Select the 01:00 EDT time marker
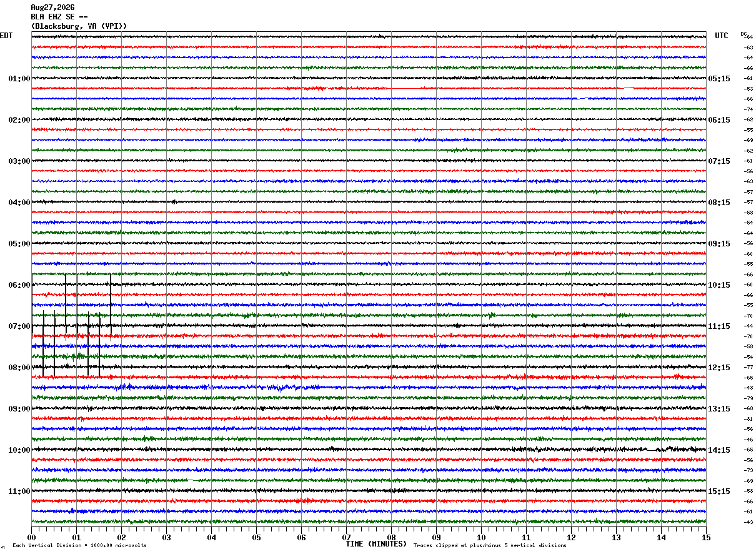This screenshot has width=756, height=554. (x=19, y=79)
